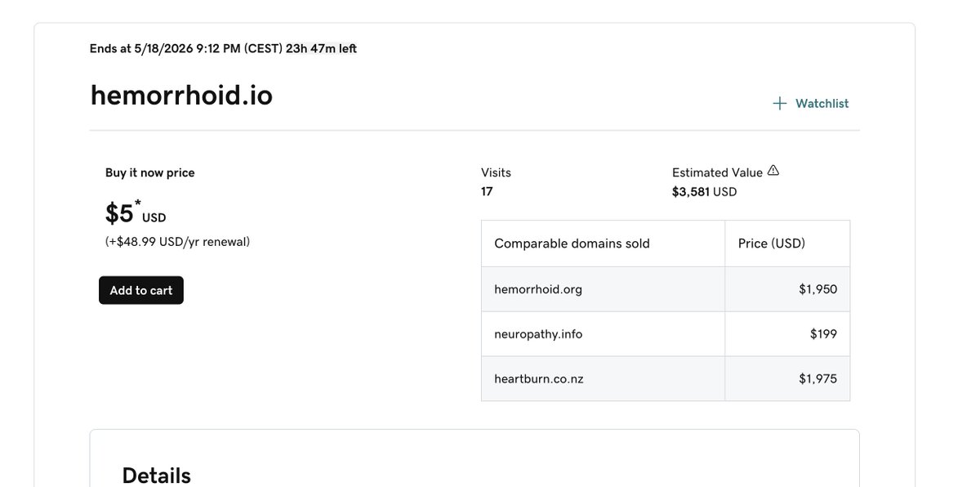Select the hemorrhoid.io domain title

click(181, 96)
